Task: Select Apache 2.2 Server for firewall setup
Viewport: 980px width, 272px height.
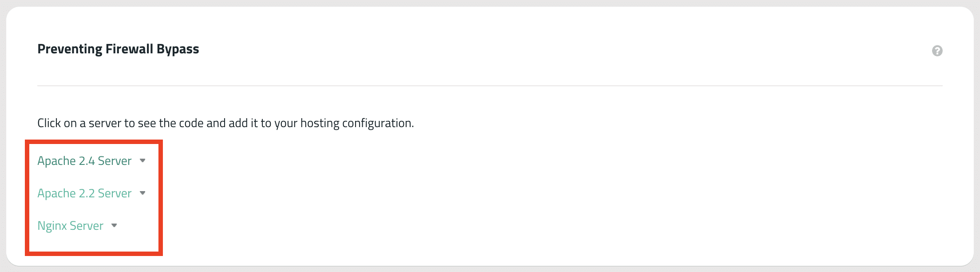Action: click(84, 193)
